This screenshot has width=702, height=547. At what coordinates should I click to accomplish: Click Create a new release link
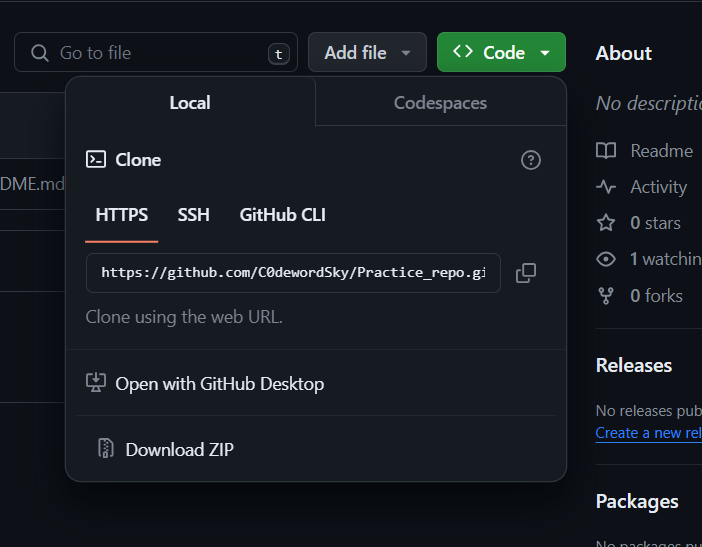(x=648, y=433)
